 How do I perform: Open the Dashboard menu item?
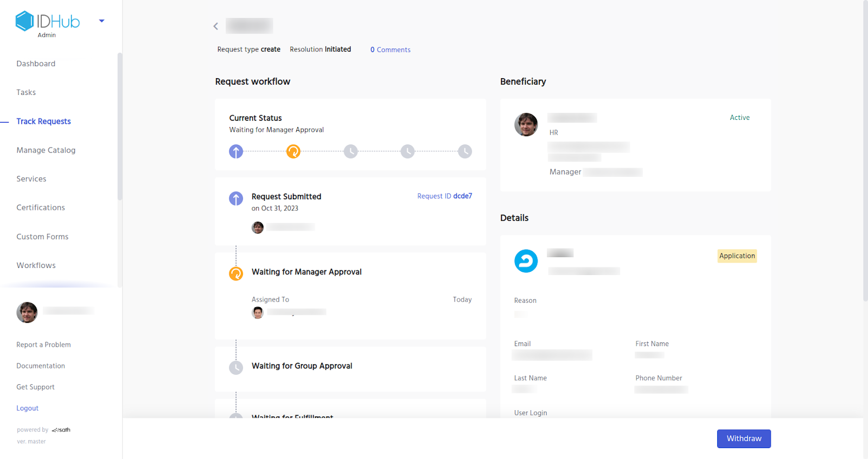(x=36, y=63)
